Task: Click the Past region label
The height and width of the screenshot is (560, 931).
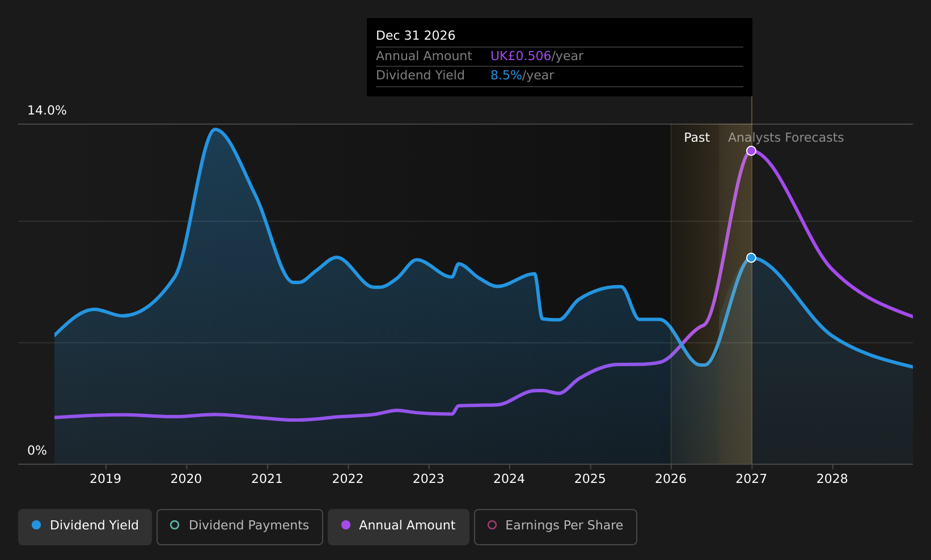Action: tap(697, 138)
